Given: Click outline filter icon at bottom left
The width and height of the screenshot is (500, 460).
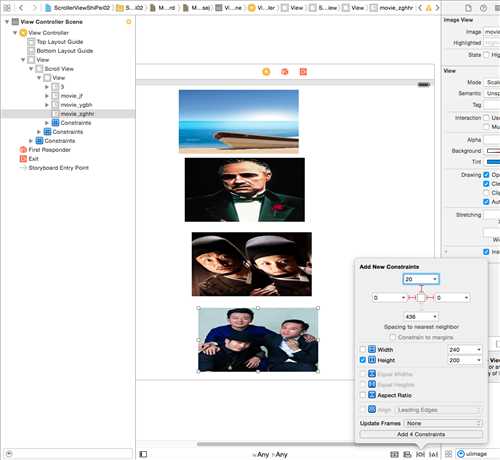Looking at the screenshot, I should pyautogui.click(x=9, y=453).
